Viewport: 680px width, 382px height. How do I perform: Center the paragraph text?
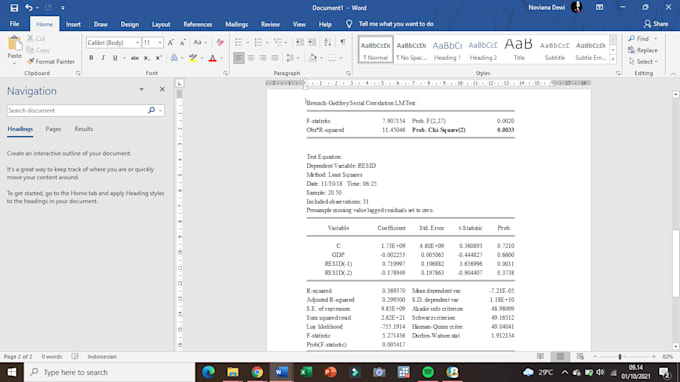click(x=251, y=58)
